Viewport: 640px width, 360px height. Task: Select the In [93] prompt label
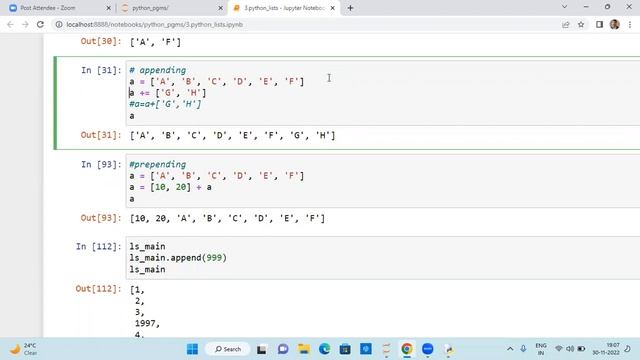101,164
